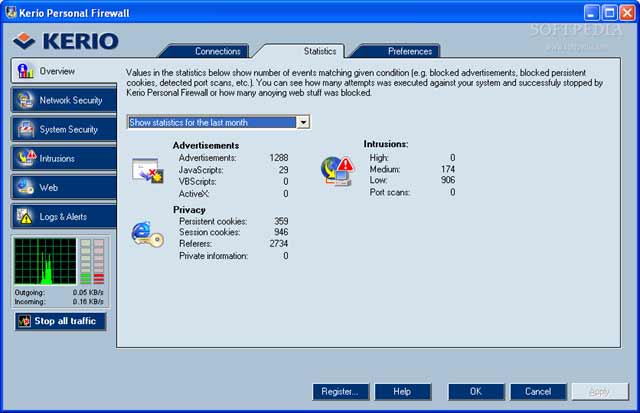Open the Overview section in the sidebar

[x=64, y=71]
